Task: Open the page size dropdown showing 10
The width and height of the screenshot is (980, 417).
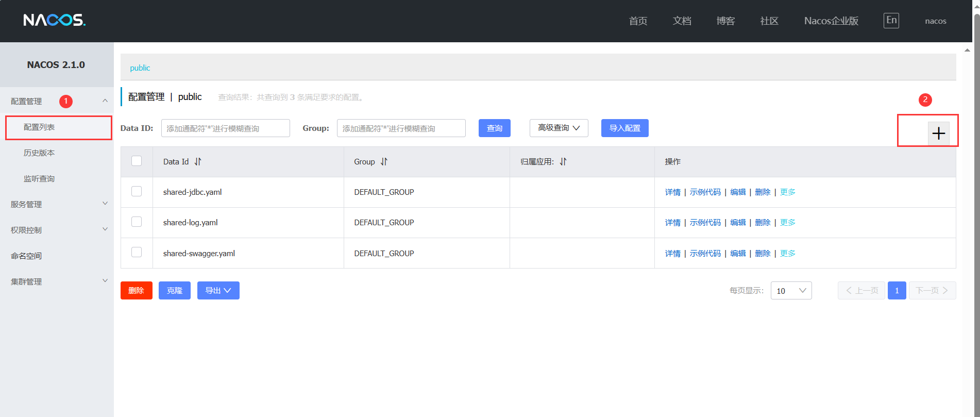Action: coord(791,291)
